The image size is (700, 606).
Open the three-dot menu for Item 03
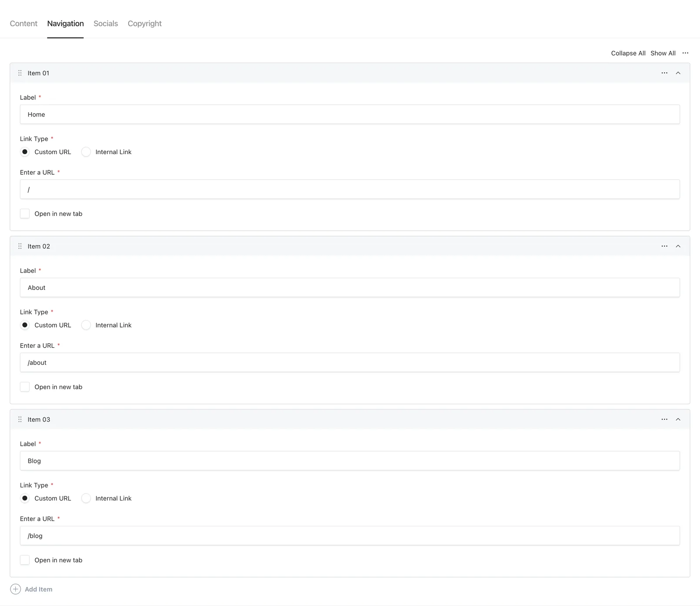[x=664, y=419]
